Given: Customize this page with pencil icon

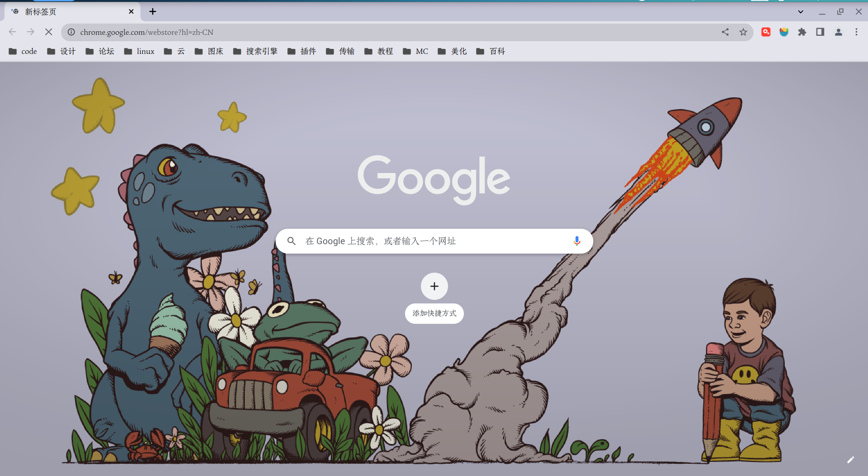Looking at the screenshot, I should click(851, 460).
